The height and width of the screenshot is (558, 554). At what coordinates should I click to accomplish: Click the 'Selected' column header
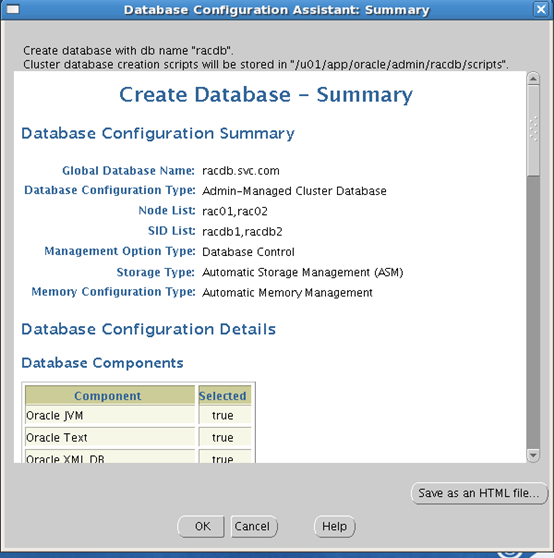pyautogui.click(x=225, y=395)
